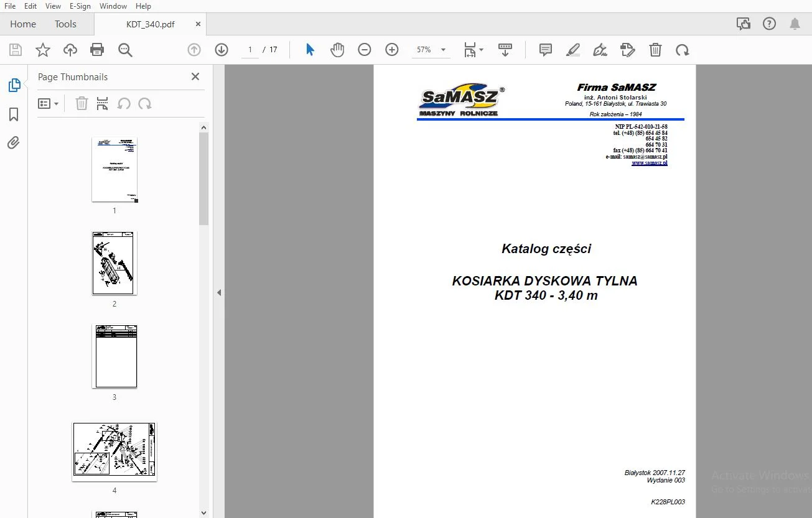Click the 'K228PL003' document code
This screenshot has width=812, height=518.
click(668, 502)
